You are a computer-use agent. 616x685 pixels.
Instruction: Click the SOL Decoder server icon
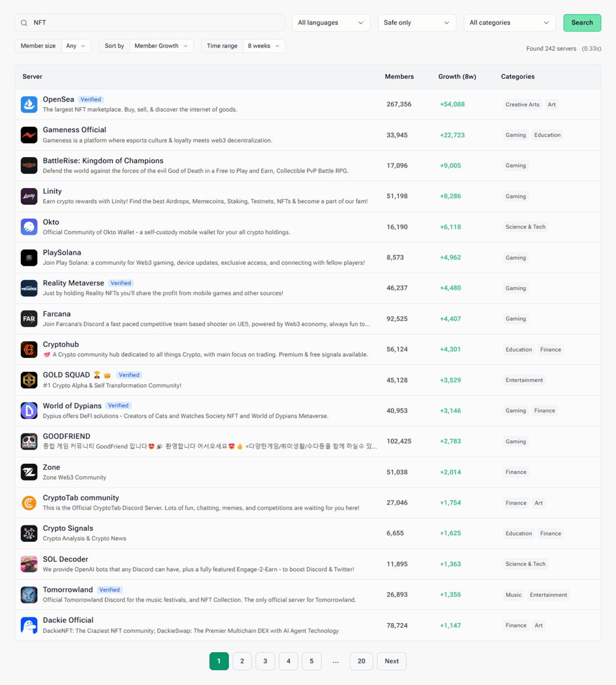pyautogui.click(x=29, y=564)
